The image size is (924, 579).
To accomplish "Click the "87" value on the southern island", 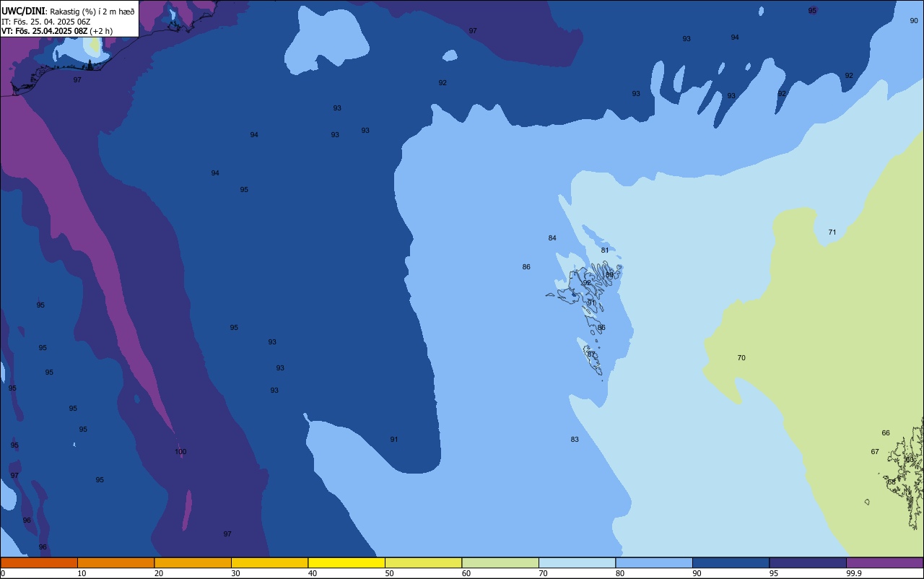I will 591,354.
